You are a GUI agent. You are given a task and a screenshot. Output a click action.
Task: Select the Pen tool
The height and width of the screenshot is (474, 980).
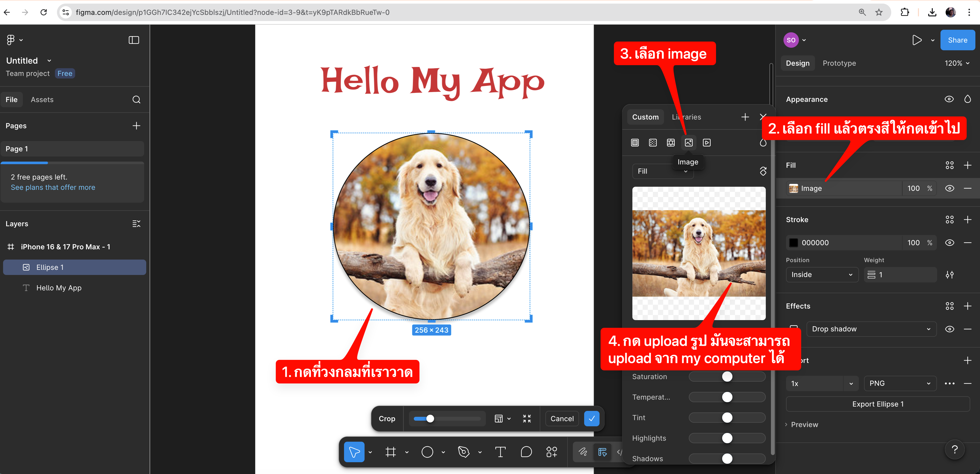pyautogui.click(x=463, y=452)
